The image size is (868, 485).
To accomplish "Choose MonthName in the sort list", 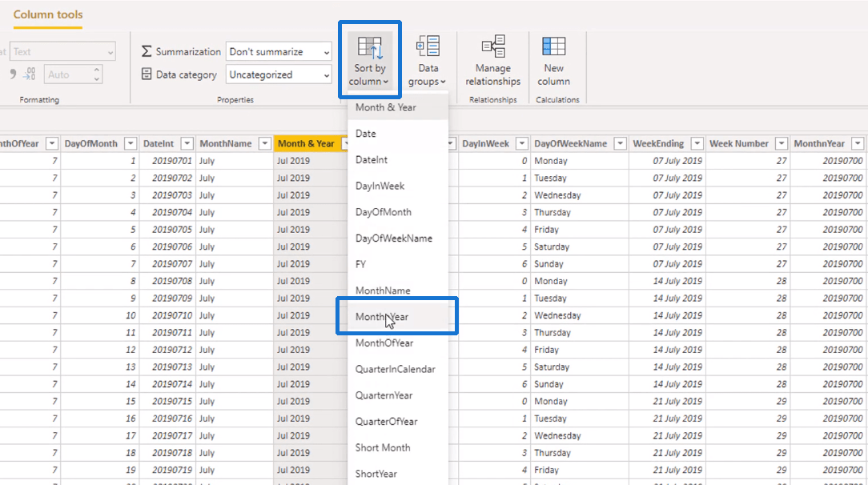I will 397,291.
